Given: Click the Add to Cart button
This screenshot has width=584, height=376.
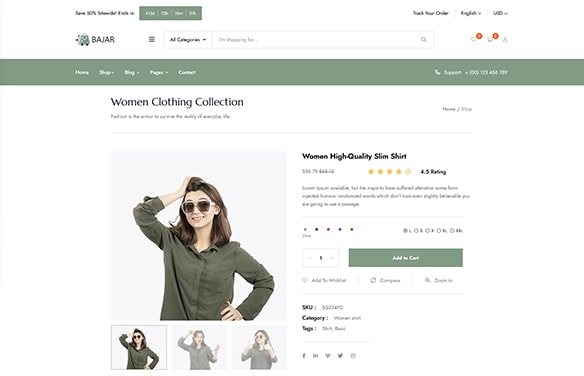Looking at the screenshot, I should coord(406,258).
